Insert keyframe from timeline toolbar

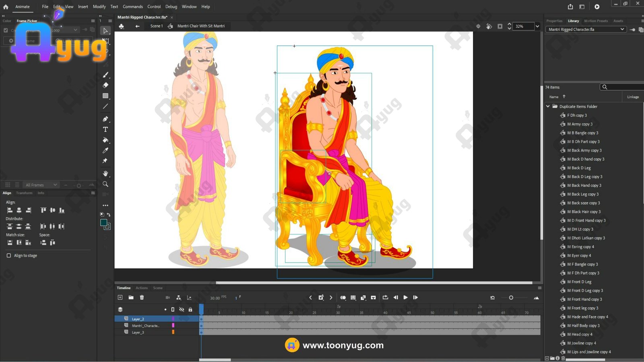click(x=321, y=298)
